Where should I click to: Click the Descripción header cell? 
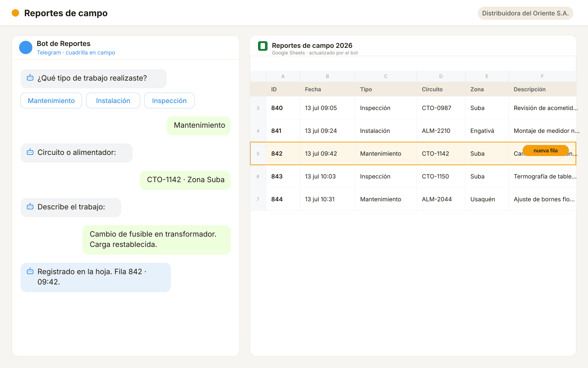(542, 89)
